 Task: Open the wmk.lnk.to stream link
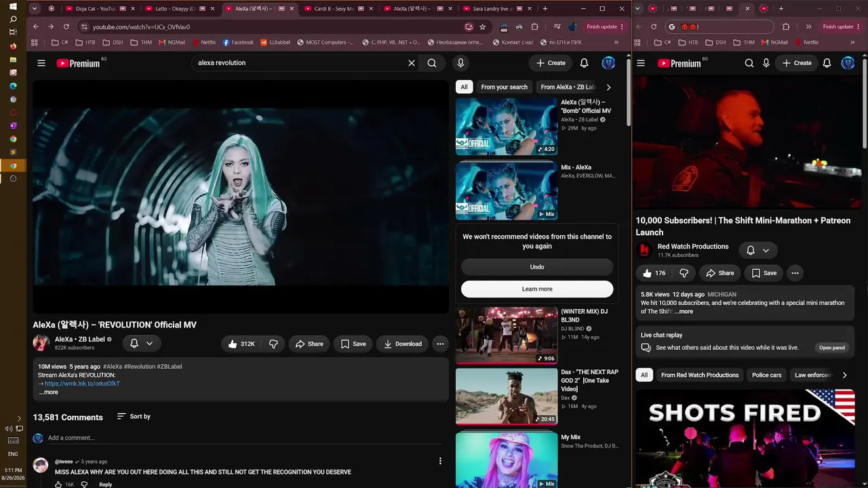(82, 384)
